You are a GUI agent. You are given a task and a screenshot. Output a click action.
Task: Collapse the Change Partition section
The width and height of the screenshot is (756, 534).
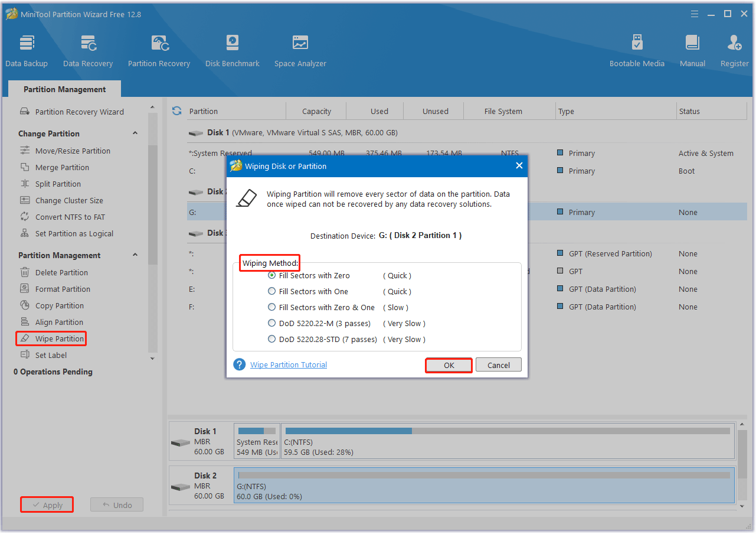(135, 133)
